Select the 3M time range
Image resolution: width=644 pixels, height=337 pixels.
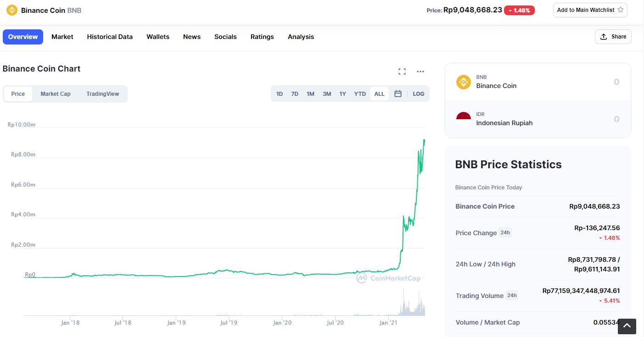pos(327,94)
